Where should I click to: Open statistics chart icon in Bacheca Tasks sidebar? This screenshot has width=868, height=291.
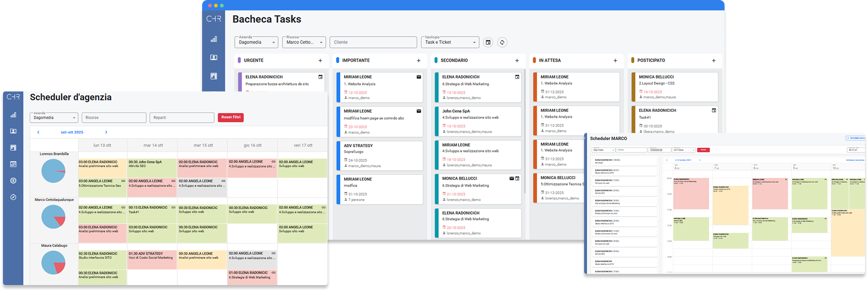pos(214,39)
